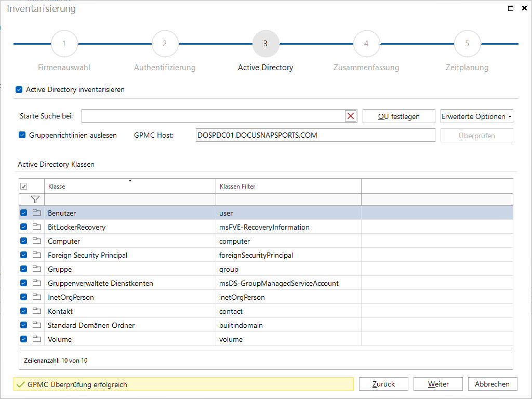Viewport: 532px width, 399px height.
Task: Click Abbrechen to cancel
Action: pyautogui.click(x=493, y=384)
